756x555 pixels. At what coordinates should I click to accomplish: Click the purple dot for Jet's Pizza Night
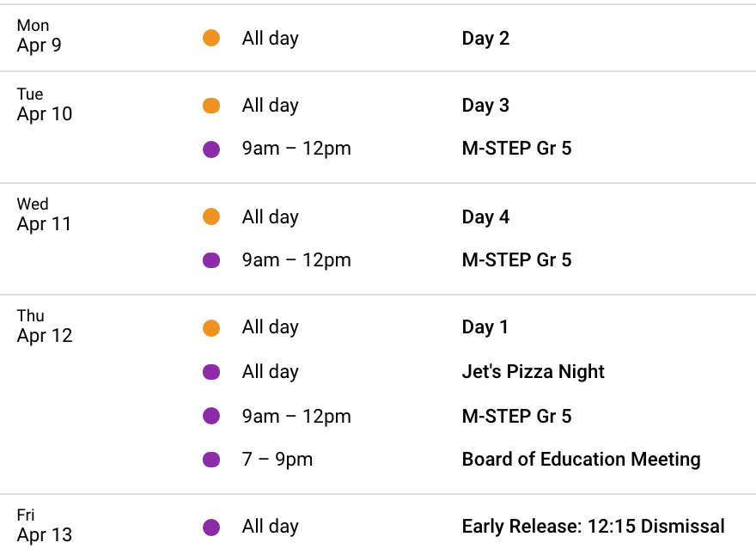[211, 372]
